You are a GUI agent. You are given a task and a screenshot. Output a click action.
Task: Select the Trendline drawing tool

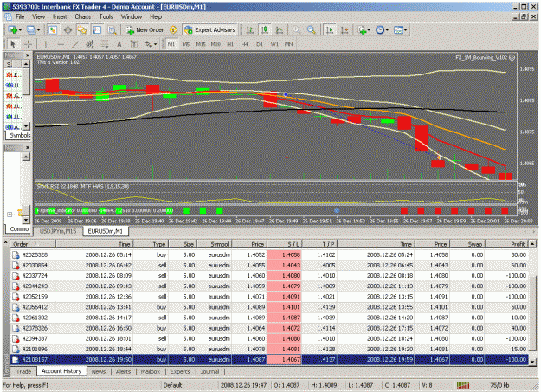click(75, 44)
